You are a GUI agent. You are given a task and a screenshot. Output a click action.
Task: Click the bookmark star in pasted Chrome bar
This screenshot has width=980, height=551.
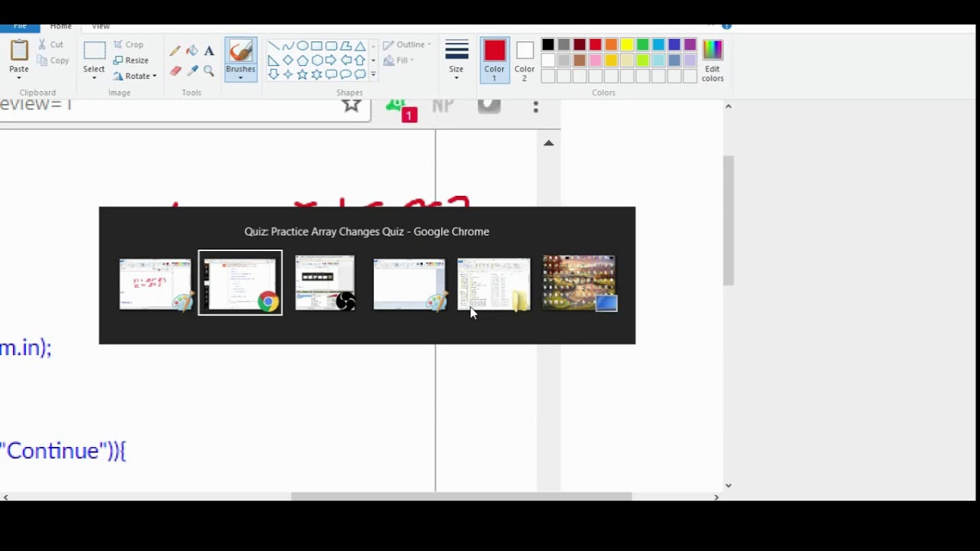(351, 105)
